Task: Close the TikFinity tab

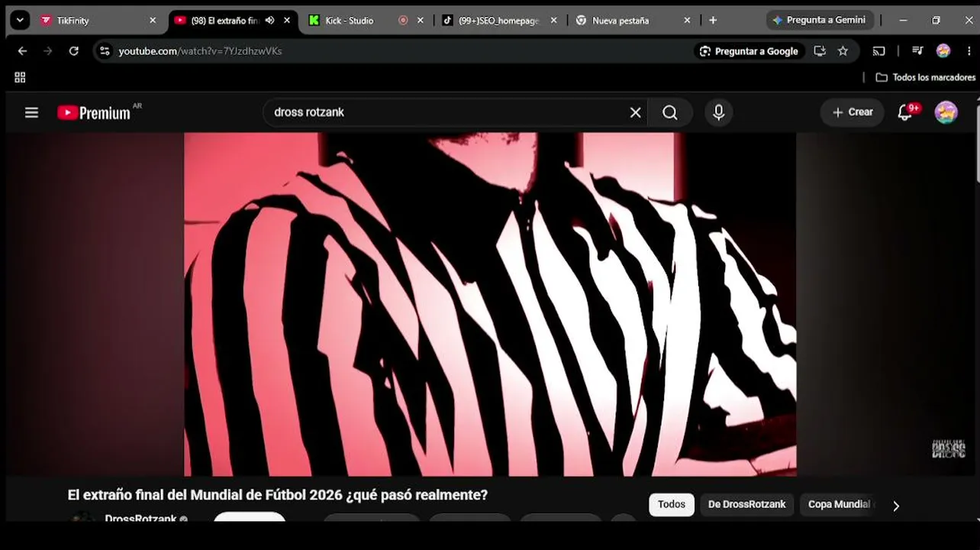Action: (153, 21)
